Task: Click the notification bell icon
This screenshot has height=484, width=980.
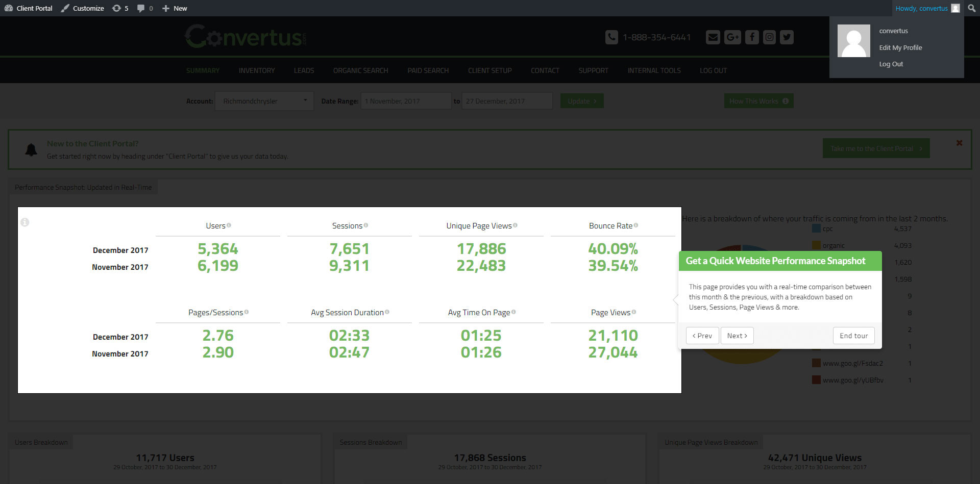Action: click(x=31, y=150)
